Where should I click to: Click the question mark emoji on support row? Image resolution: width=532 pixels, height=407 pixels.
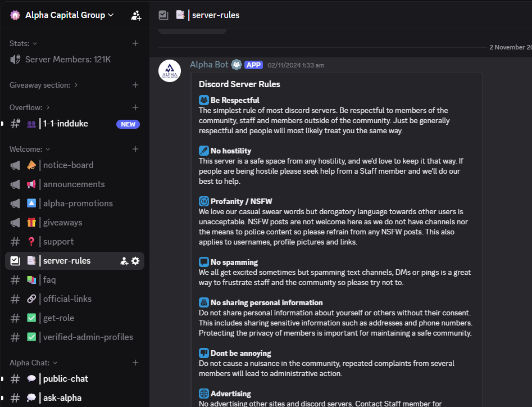[31, 242]
